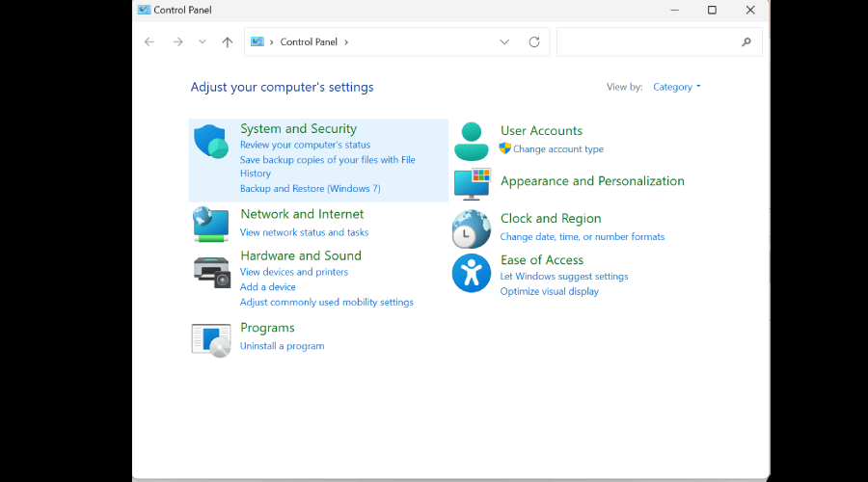
Task: Open Backup and Restore (Windows 7)
Action: coord(310,189)
